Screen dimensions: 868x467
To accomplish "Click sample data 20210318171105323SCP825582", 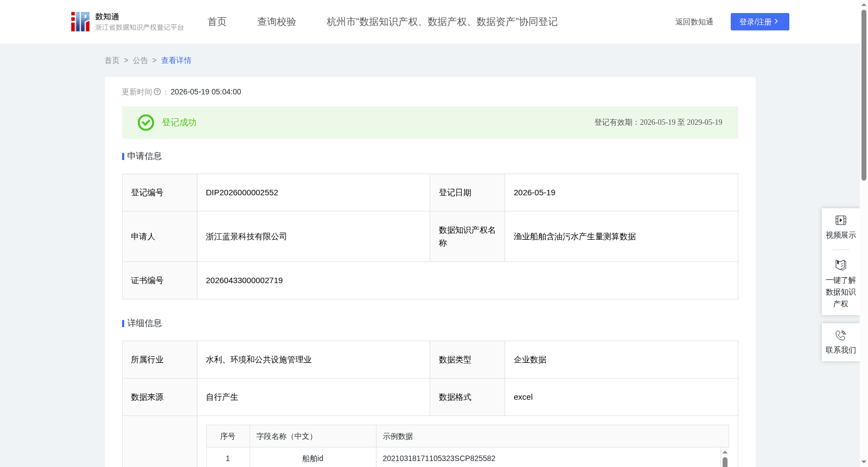I will click(439, 458).
